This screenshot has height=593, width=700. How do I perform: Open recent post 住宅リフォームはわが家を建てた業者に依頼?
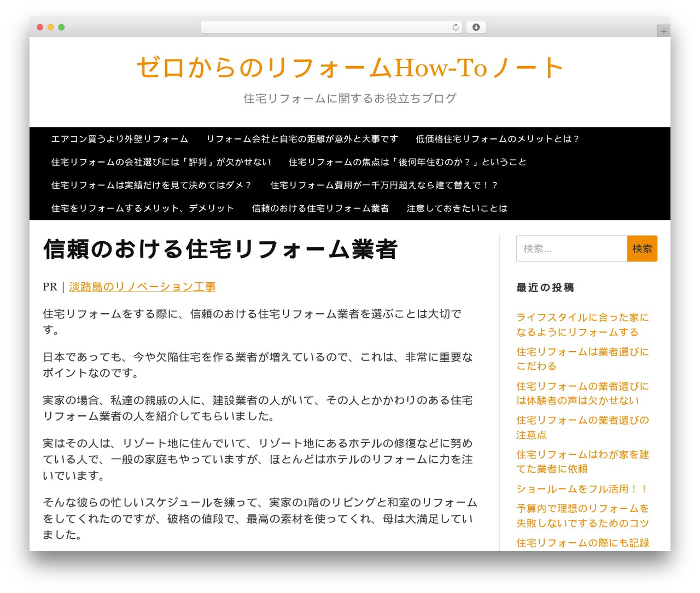(583, 462)
